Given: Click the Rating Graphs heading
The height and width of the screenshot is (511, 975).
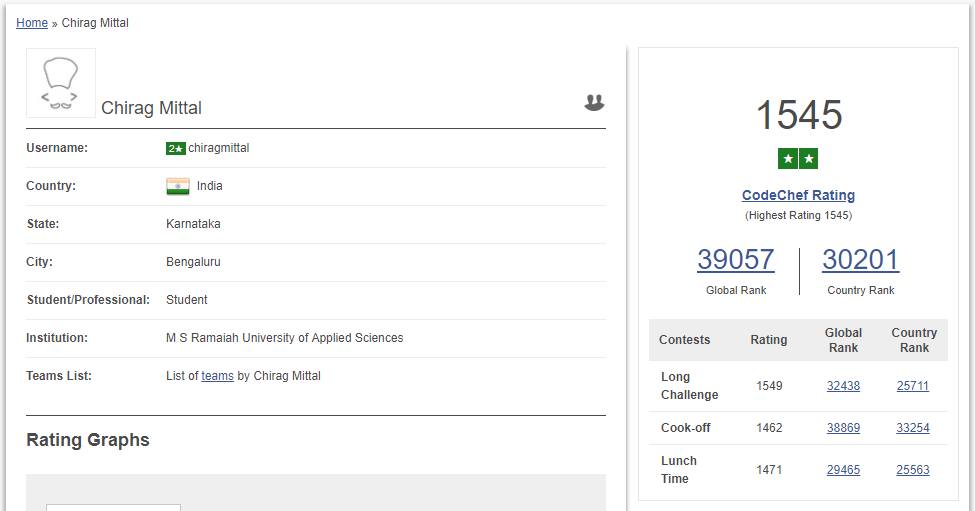Looking at the screenshot, I should pyautogui.click(x=88, y=440).
